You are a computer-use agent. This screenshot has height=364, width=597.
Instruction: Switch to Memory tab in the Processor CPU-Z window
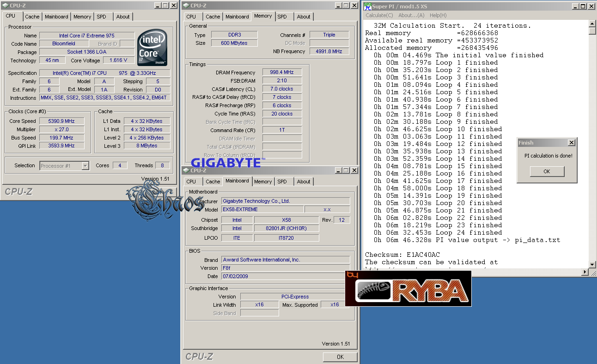(82, 17)
